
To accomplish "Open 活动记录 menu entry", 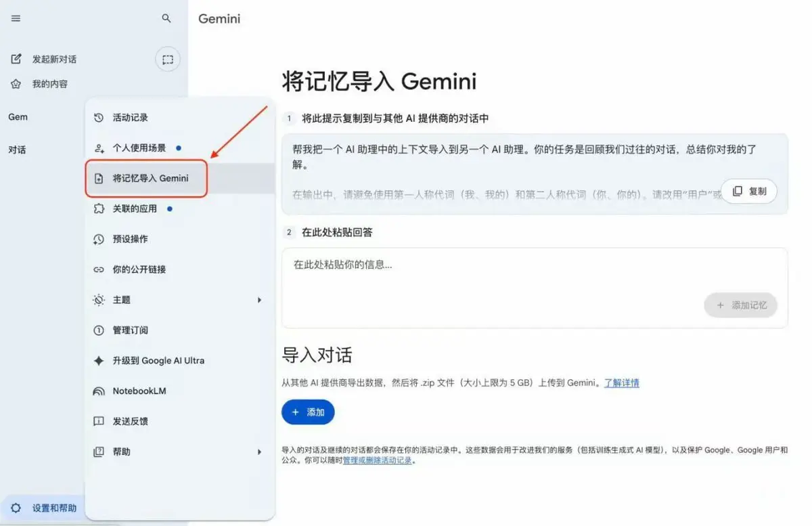I will click(x=179, y=118).
